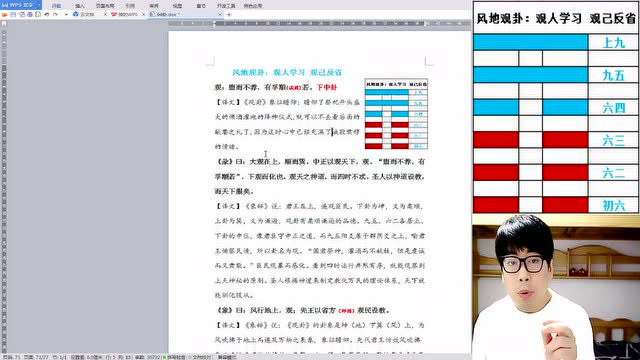Click the redo arrow icon
640x360 pixels.
tap(56, 14)
